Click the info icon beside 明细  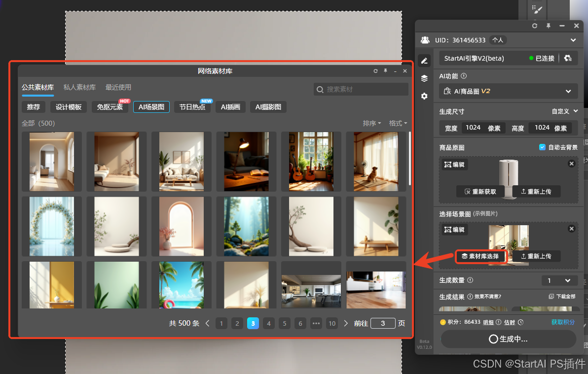(498, 322)
